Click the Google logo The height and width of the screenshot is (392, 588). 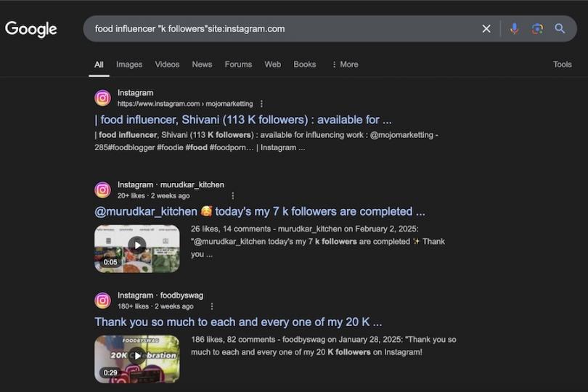pos(30,29)
